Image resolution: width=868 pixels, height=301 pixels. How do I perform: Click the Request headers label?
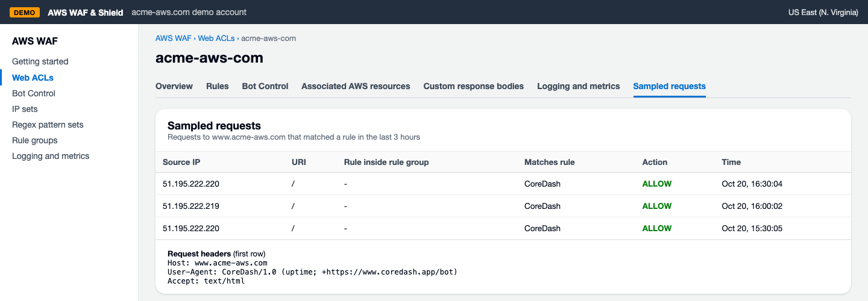pos(199,253)
